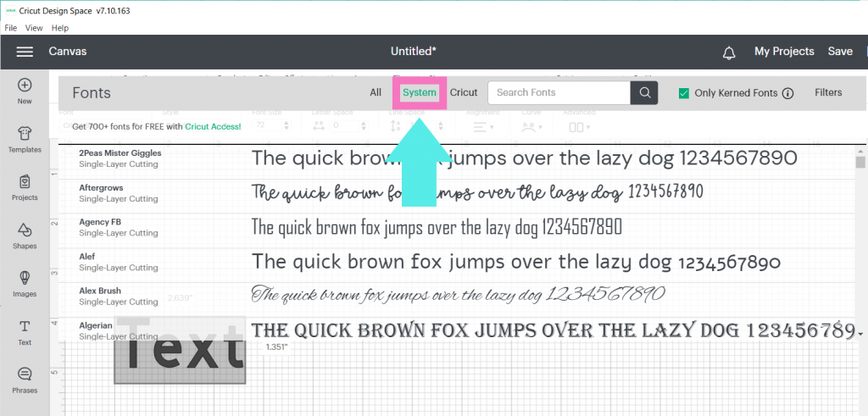Open the Templates panel
This screenshot has height=416, width=868.
click(25, 140)
